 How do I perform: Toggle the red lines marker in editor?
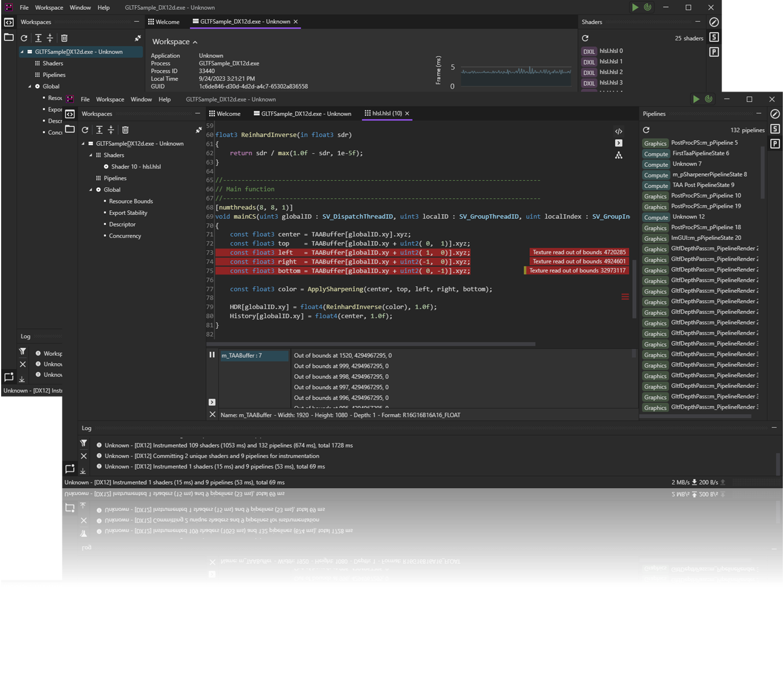(x=625, y=297)
